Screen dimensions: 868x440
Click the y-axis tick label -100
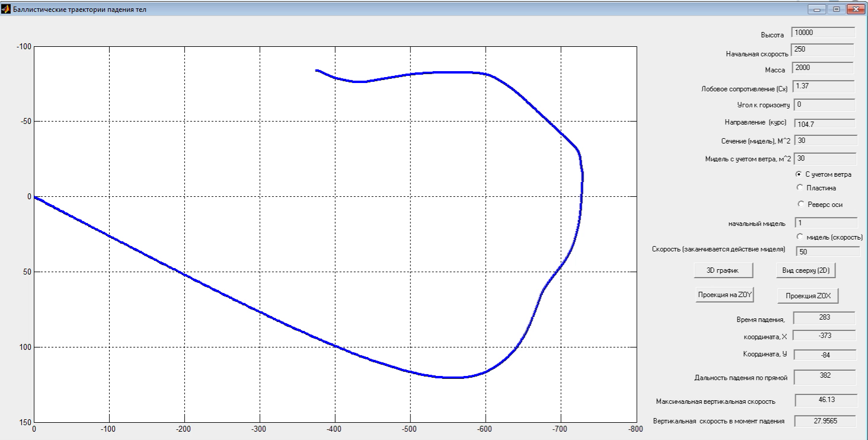[23, 46]
